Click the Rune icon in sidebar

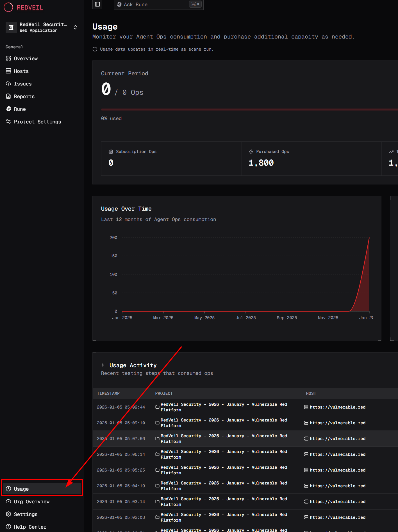coord(8,109)
